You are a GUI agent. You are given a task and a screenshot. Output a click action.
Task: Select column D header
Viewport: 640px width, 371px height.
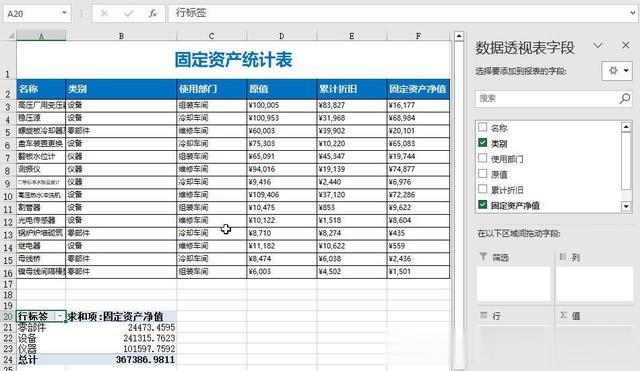click(282, 36)
